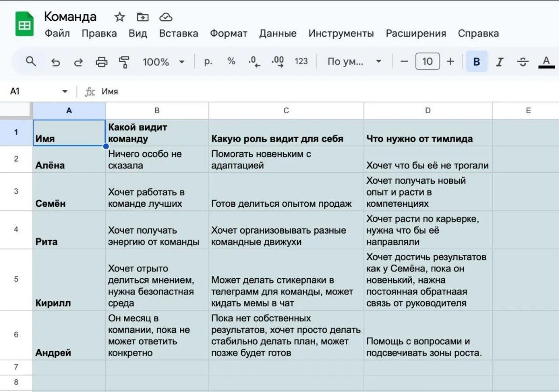
Task: Select column B header
Action: click(x=157, y=111)
